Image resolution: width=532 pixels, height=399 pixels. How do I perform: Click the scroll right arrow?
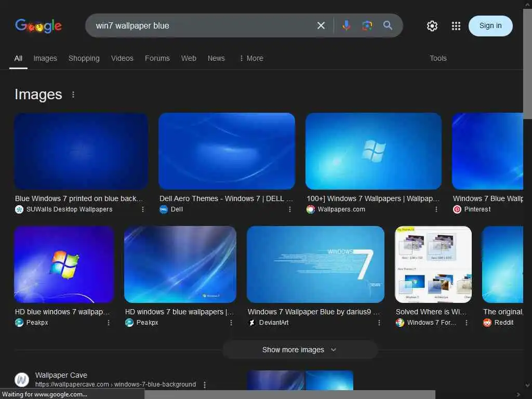click(x=518, y=395)
